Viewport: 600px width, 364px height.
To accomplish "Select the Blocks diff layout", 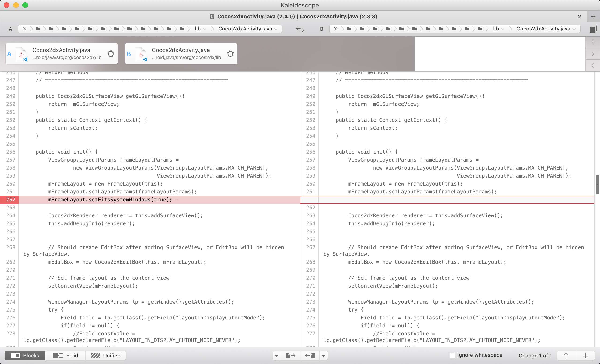I will click(x=25, y=356).
